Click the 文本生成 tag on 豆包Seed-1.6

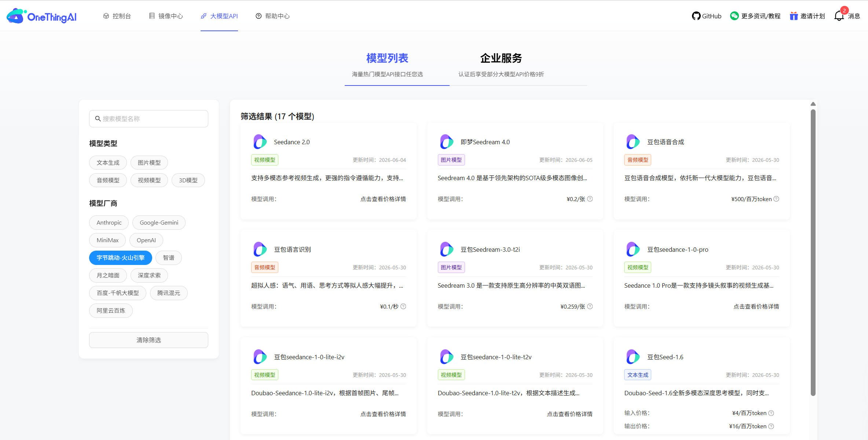tap(638, 375)
